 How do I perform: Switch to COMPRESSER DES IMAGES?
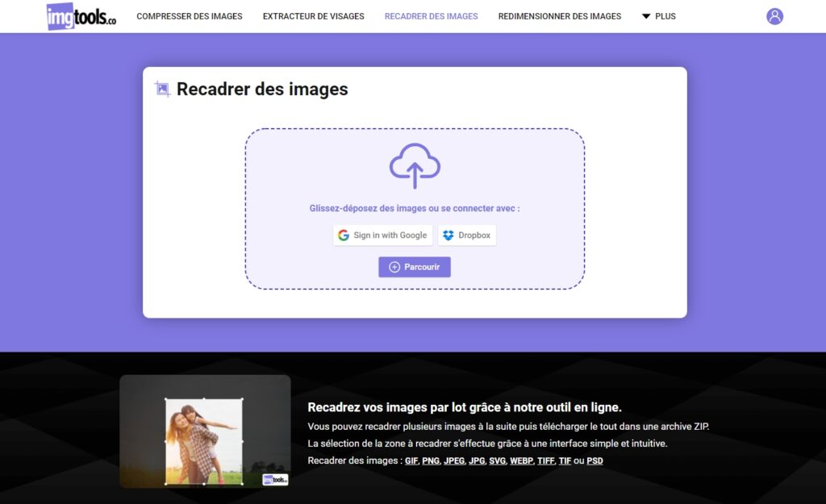click(x=190, y=15)
